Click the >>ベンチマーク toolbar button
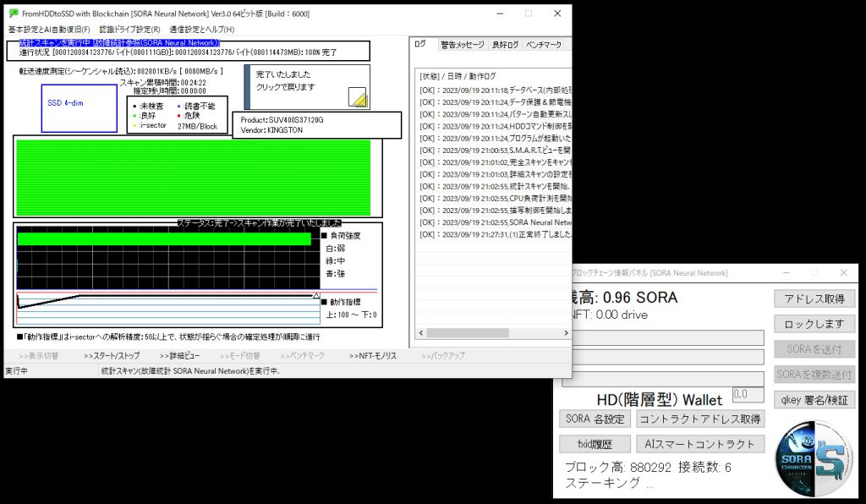The width and height of the screenshot is (866, 504). pyautogui.click(x=302, y=356)
